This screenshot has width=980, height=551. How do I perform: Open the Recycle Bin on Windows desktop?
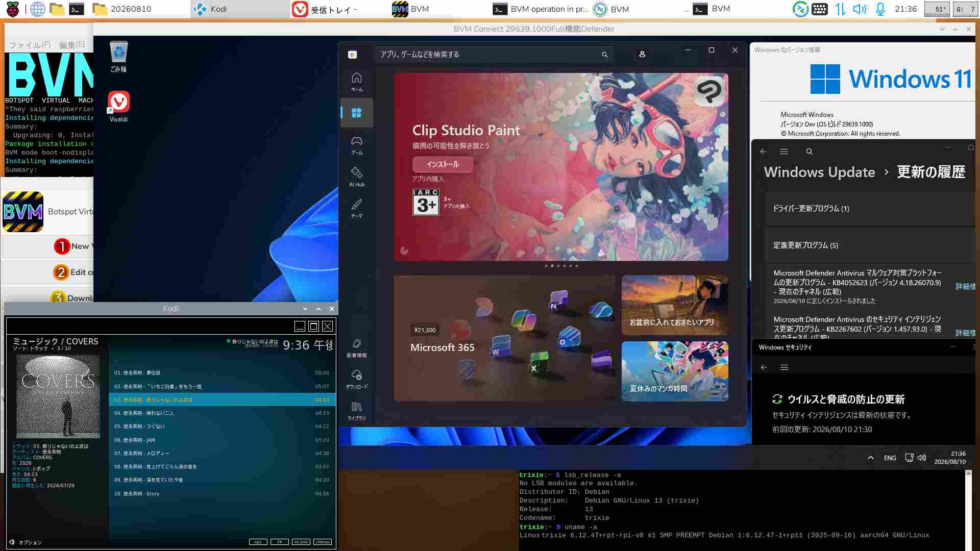pos(118,57)
